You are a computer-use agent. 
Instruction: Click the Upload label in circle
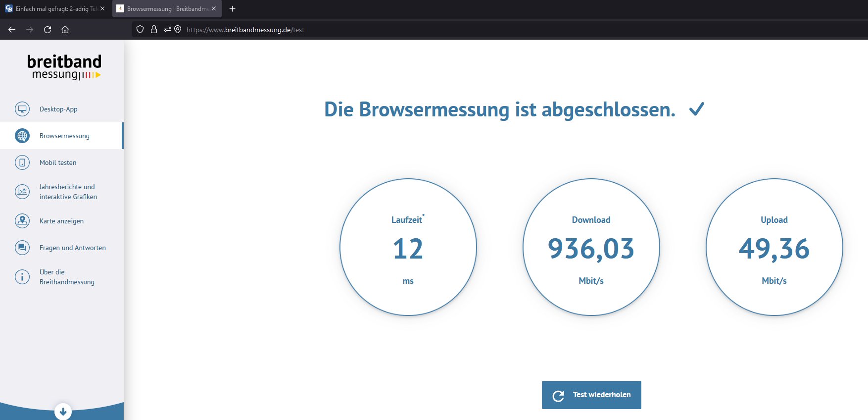point(774,220)
